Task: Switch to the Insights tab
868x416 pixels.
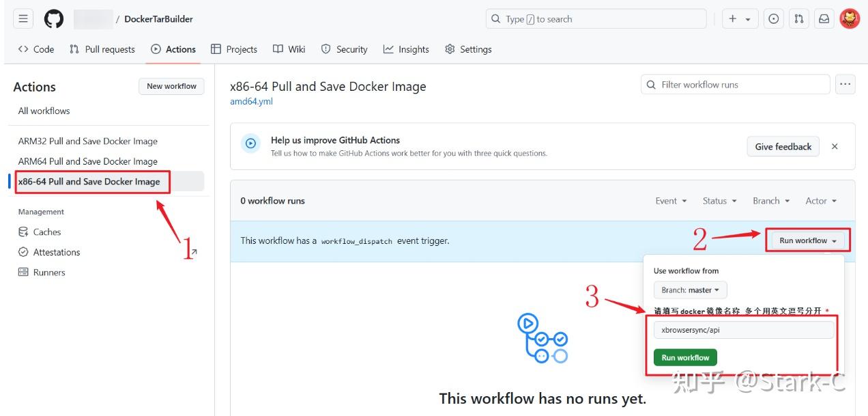Action: coord(406,48)
